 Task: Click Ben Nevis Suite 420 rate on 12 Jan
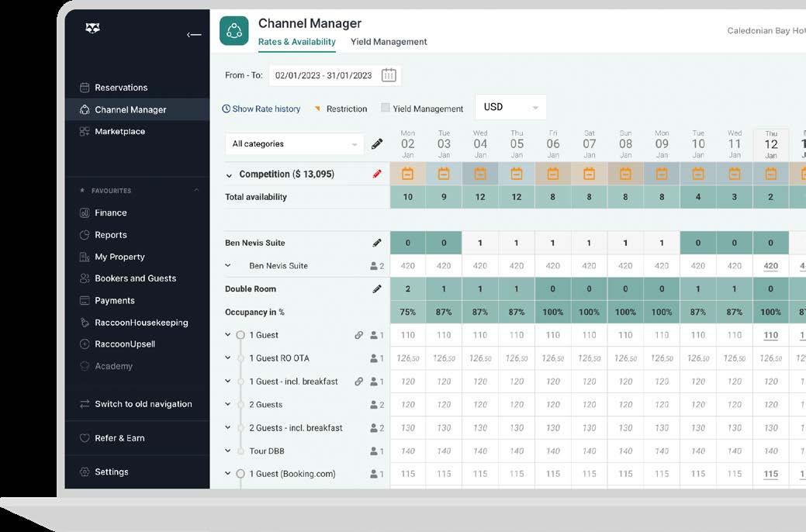770,266
